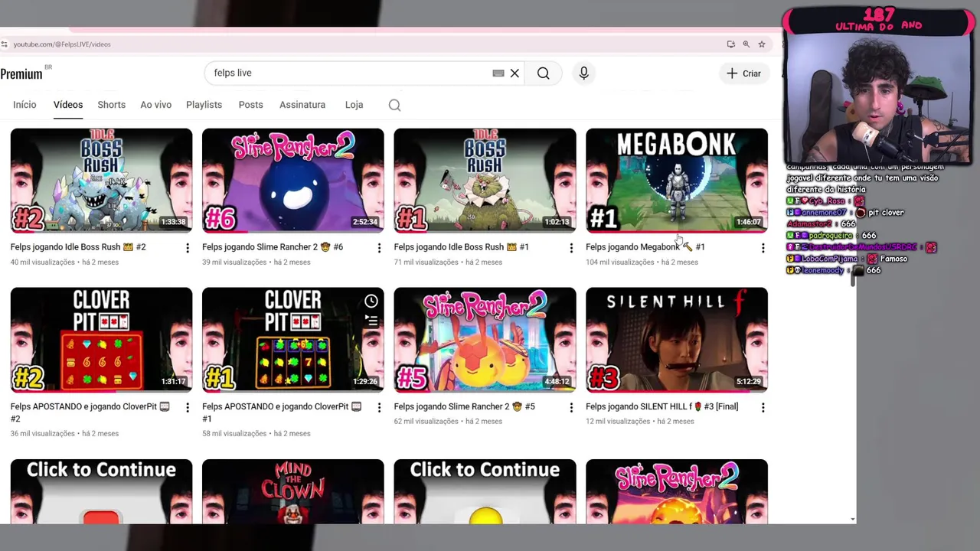The image size is (980, 551).
Task: Open options menu for Idle Boss Rush #2
Action: click(188, 248)
